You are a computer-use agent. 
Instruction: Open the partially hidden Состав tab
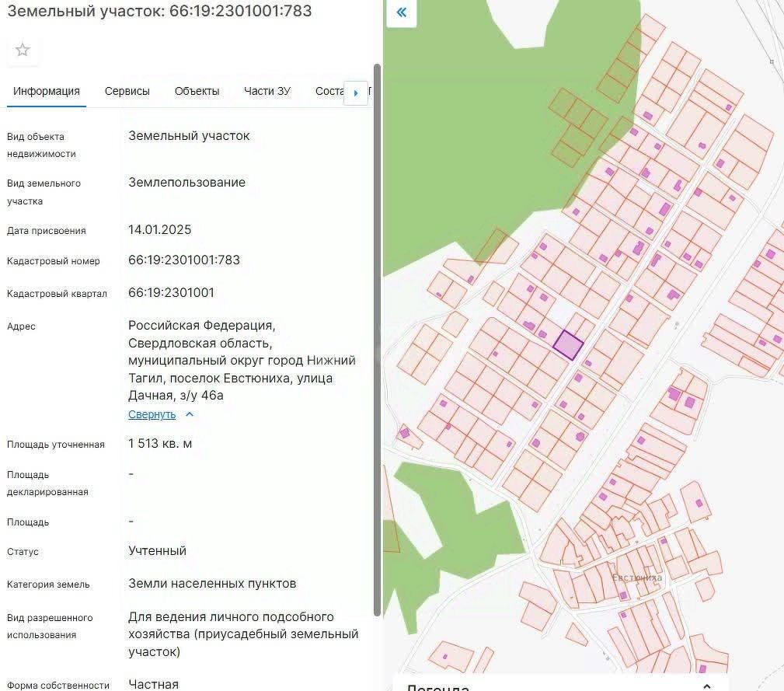pos(329,92)
